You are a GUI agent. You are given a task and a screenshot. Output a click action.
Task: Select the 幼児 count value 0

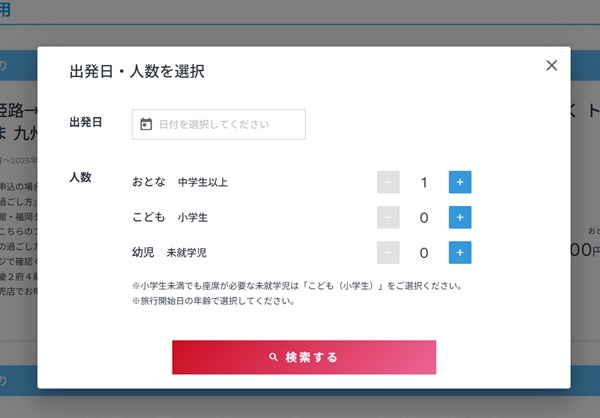[424, 253]
